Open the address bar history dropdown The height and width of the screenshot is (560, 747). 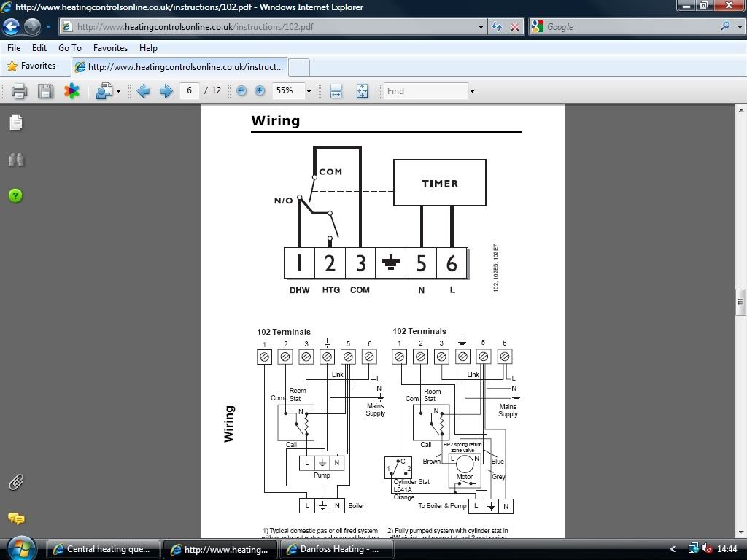(481, 27)
